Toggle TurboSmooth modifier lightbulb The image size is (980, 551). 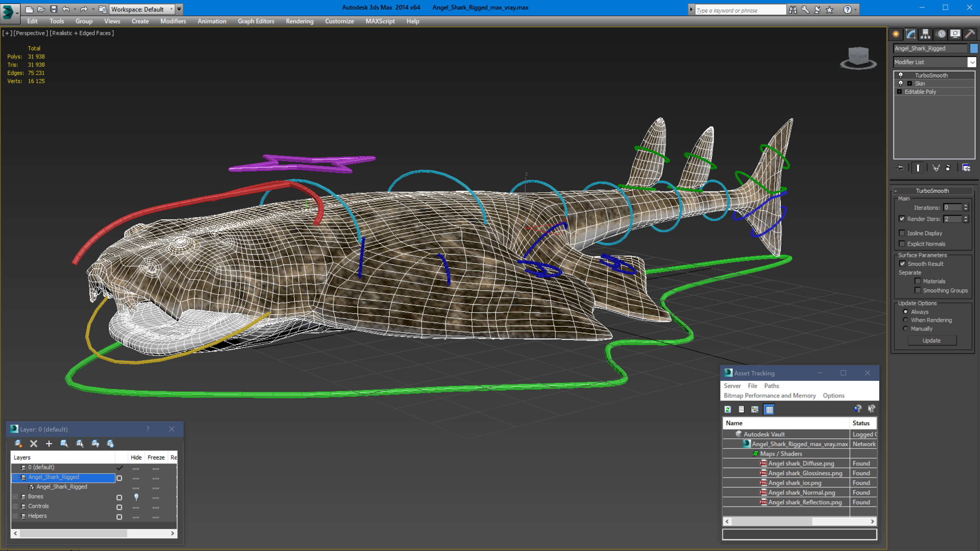coord(900,75)
